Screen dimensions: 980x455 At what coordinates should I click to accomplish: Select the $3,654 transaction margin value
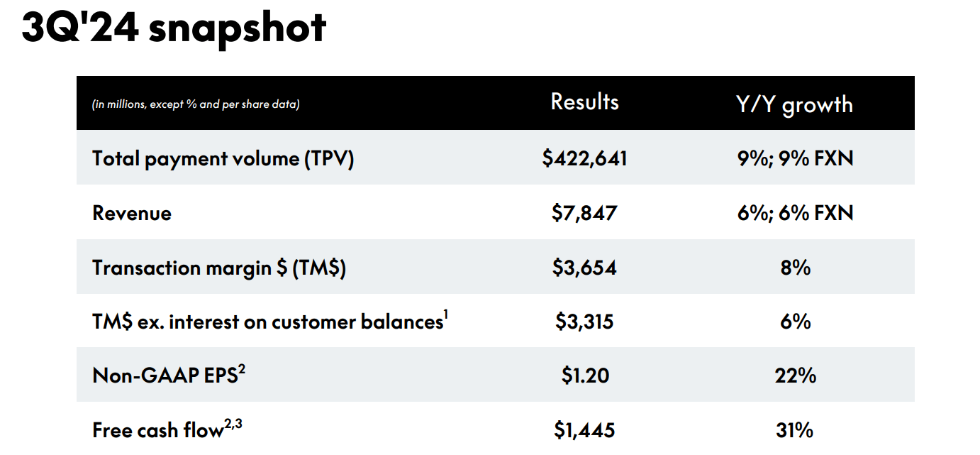(x=584, y=268)
